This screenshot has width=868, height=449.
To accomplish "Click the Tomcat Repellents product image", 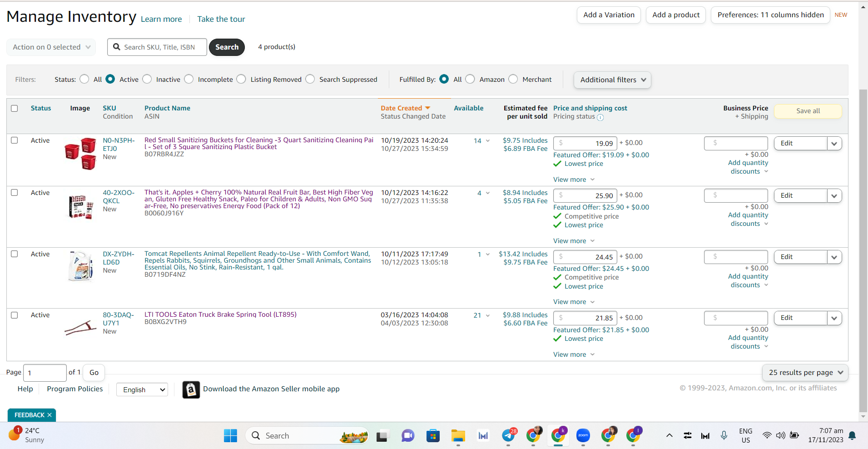I will [80, 266].
